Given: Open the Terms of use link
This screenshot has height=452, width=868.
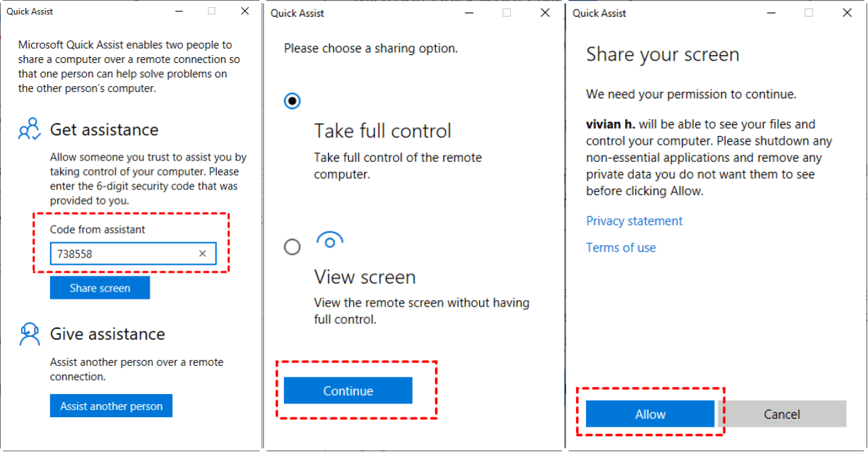Looking at the screenshot, I should [x=621, y=248].
